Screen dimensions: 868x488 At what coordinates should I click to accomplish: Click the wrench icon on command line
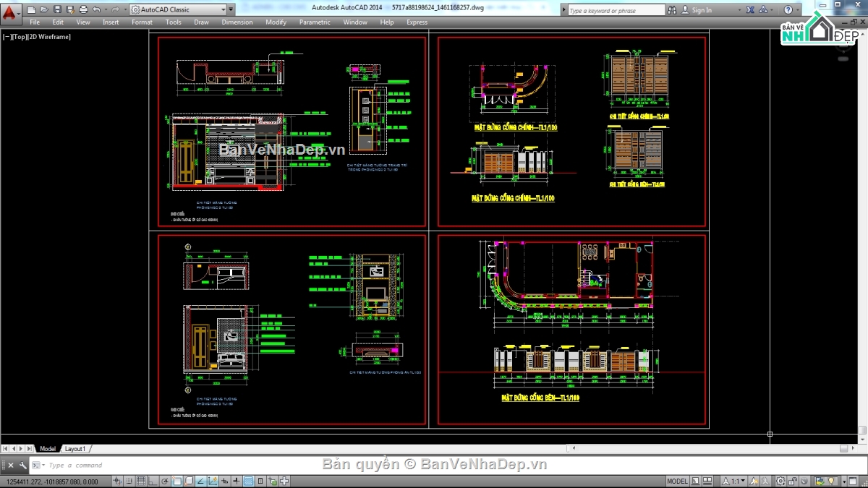[x=22, y=466]
